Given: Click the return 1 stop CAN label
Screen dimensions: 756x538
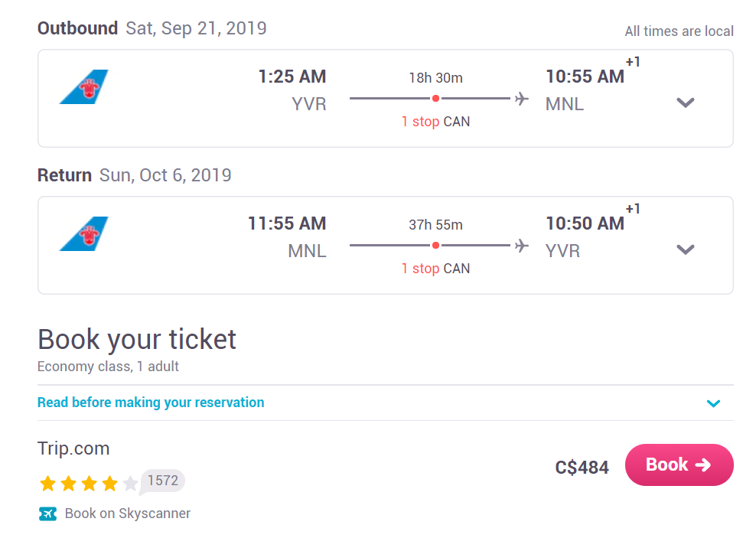Looking at the screenshot, I should [x=435, y=269].
